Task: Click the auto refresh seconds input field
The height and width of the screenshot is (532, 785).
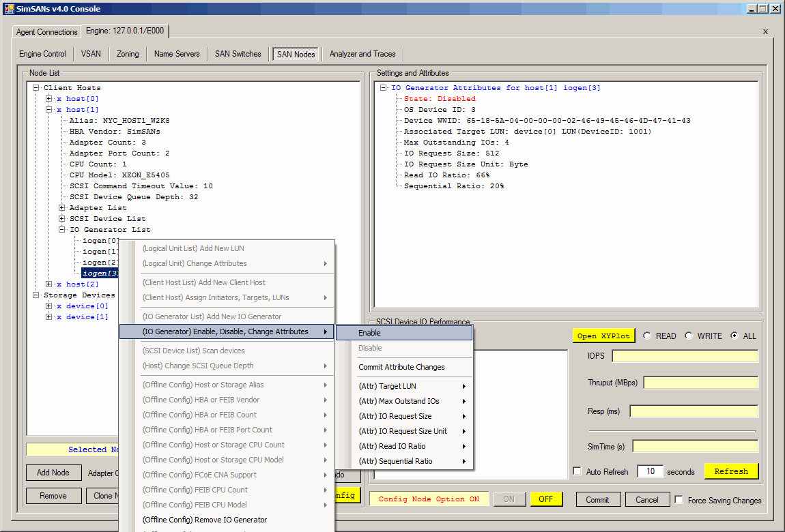Action: [649, 471]
